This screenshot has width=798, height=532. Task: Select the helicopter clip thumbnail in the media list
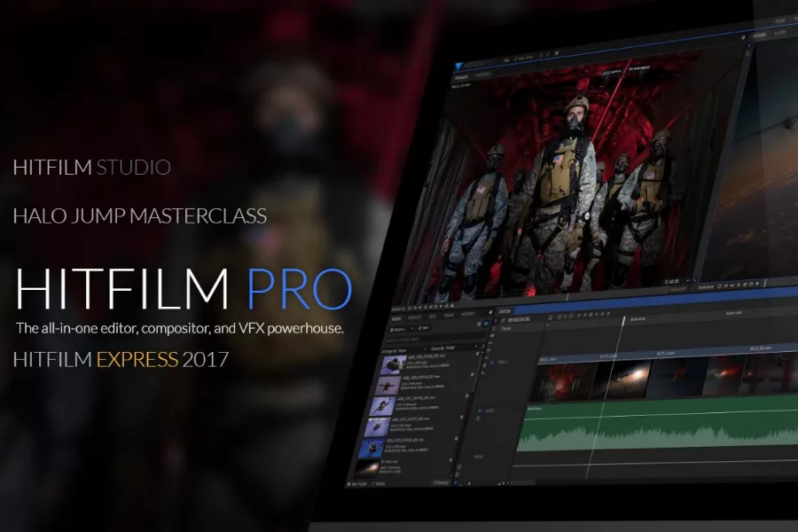tap(393, 364)
